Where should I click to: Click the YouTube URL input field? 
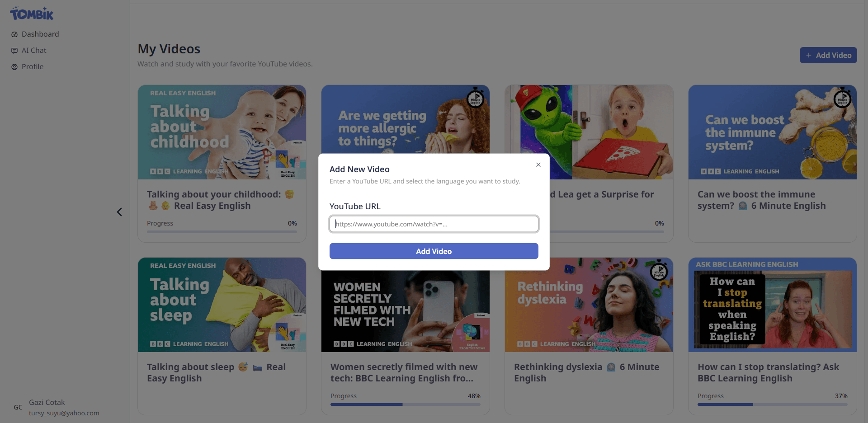coord(434,224)
